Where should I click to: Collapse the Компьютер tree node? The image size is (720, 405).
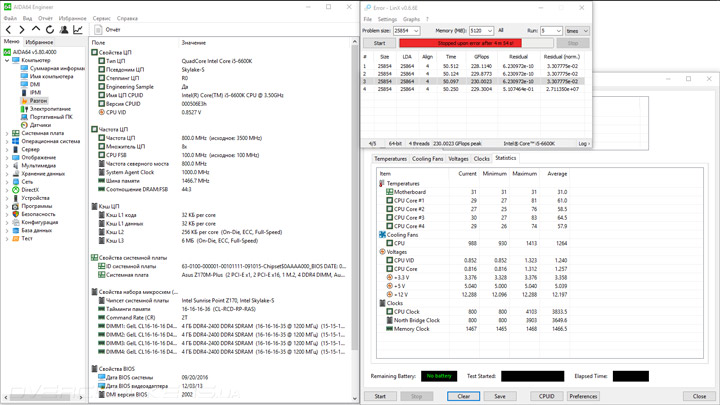tap(7, 60)
